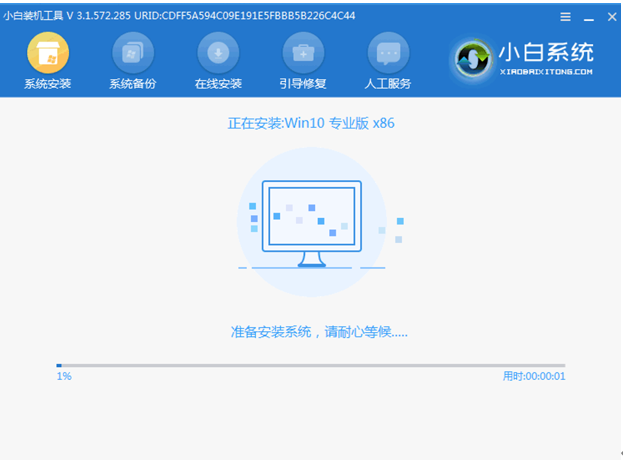Click the 小白系统 circular logo icon
The width and height of the screenshot is (623, 460).
tap(473, 60)
